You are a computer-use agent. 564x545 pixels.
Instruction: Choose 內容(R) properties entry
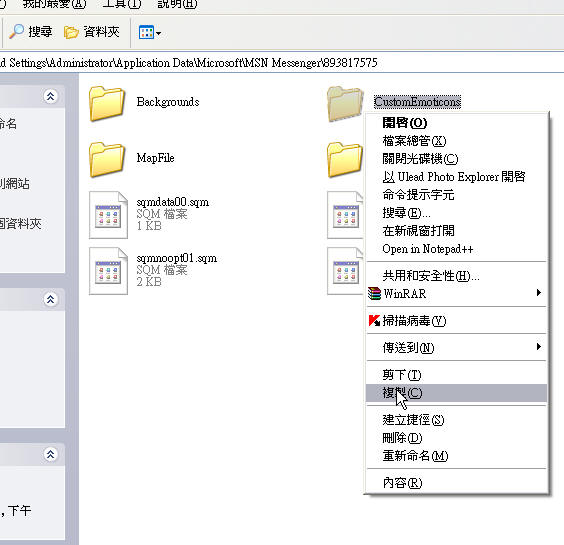pos(456,482)
